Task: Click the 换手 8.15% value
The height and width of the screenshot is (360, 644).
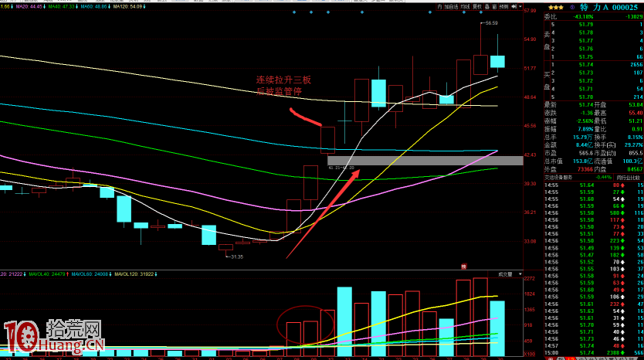Action: point(636,137)
